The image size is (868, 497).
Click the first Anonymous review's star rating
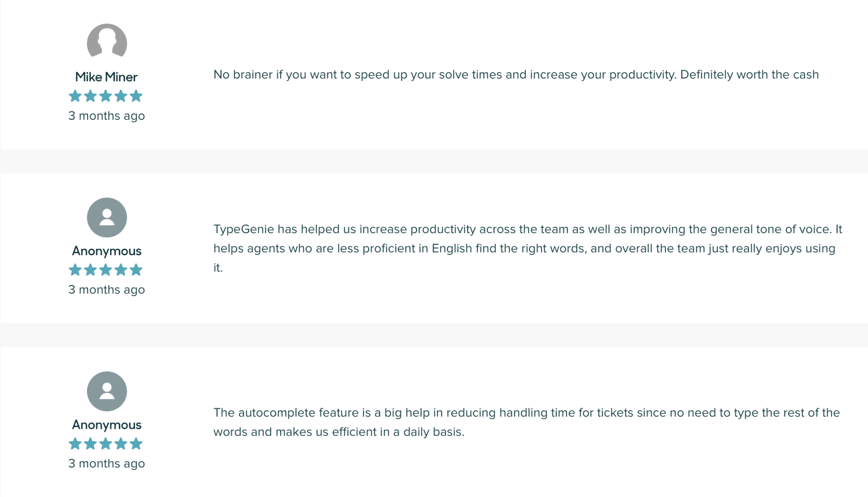pyautogui.click(x=106, y=270)
